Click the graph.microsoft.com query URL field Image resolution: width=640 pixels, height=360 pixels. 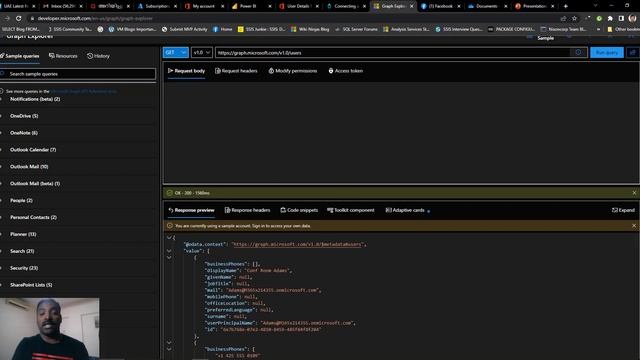click(x=392, y=53)
